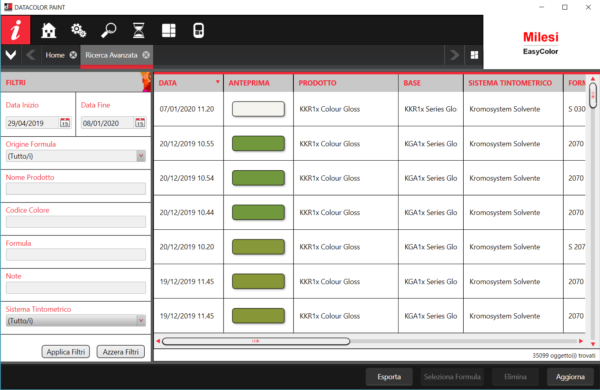The image size is (600, 390).
Task: Close the Ricerca Avanzata tab
Action: coord(146,55)
